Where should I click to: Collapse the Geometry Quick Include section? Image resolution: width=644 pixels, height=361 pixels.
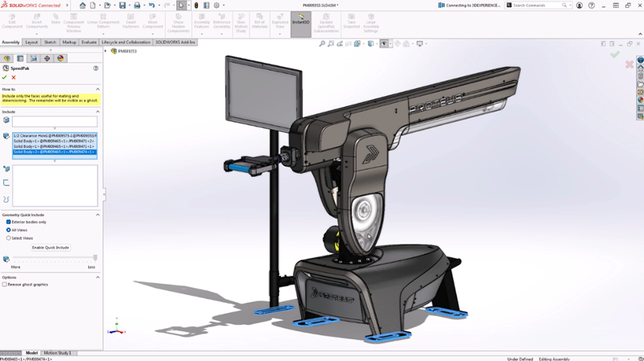(x=98, y=215)
